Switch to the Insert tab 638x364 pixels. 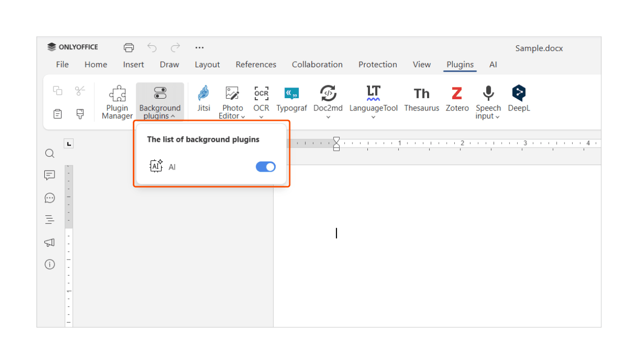coord(134,64)
